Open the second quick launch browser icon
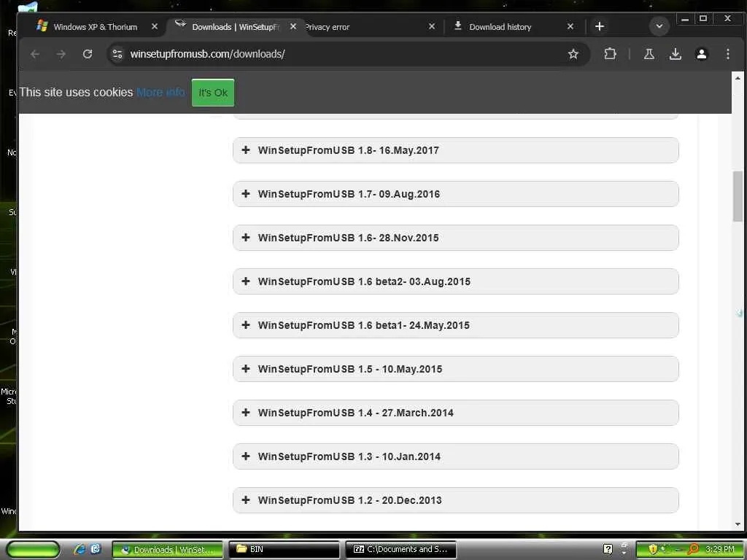 click(96, 548)
